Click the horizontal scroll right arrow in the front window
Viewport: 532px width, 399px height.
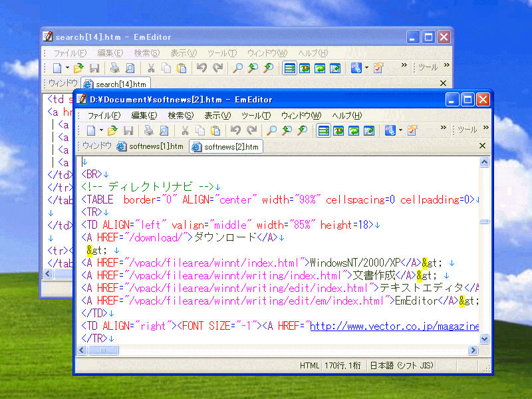click(x=473, y=350)
